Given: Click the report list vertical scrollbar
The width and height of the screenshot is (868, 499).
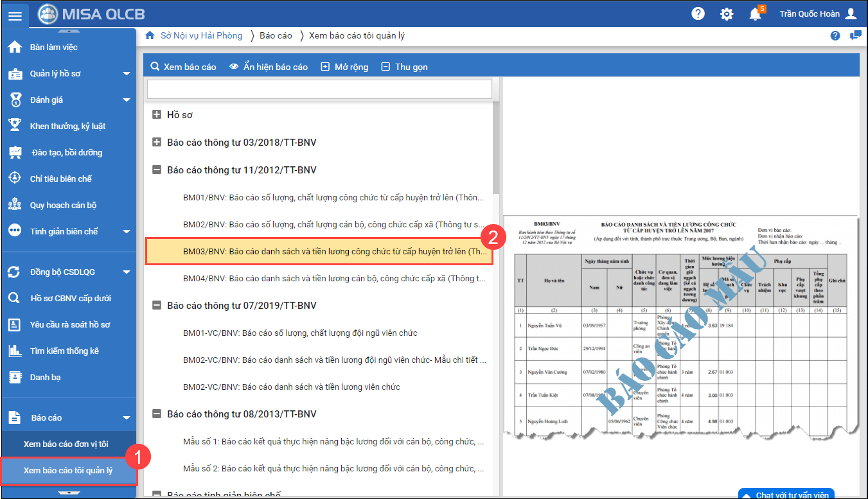Looking at the screenshot, I should (x=495, y=148).
